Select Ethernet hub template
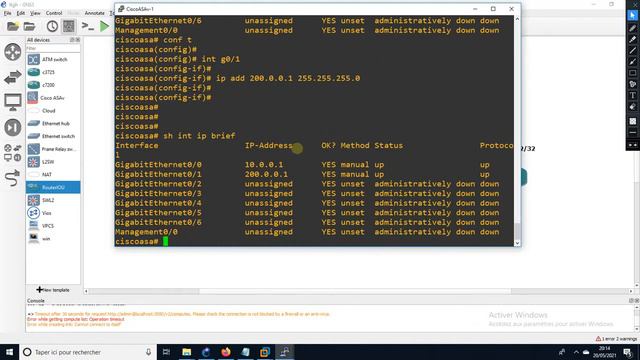Image resolution: width=640 pixels, height=360 pixels. pyautogui.click(x=53, y=123)
